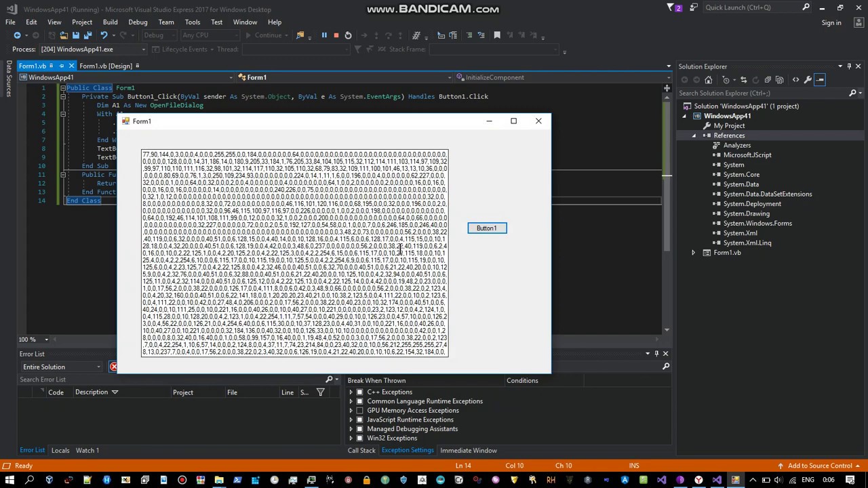Image resolution: width=868 pixels, height=488 pixels.
Task: Expand C++ Exceptions node
Action: coord(351,392)
